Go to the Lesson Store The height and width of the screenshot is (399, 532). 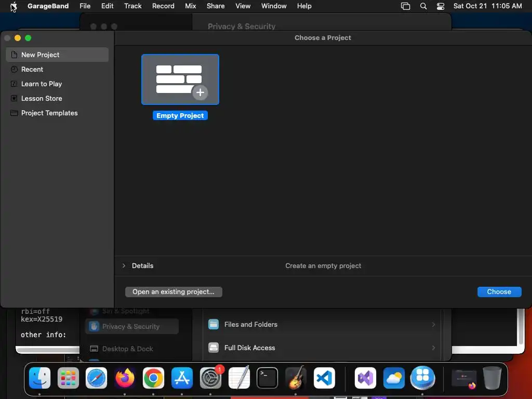coord(57,98)
